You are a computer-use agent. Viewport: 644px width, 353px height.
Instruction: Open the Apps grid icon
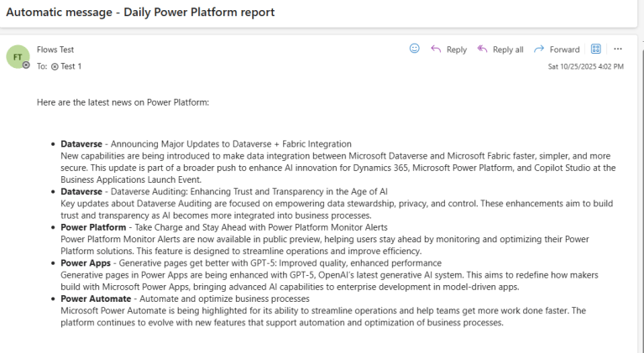pos(595,49)
